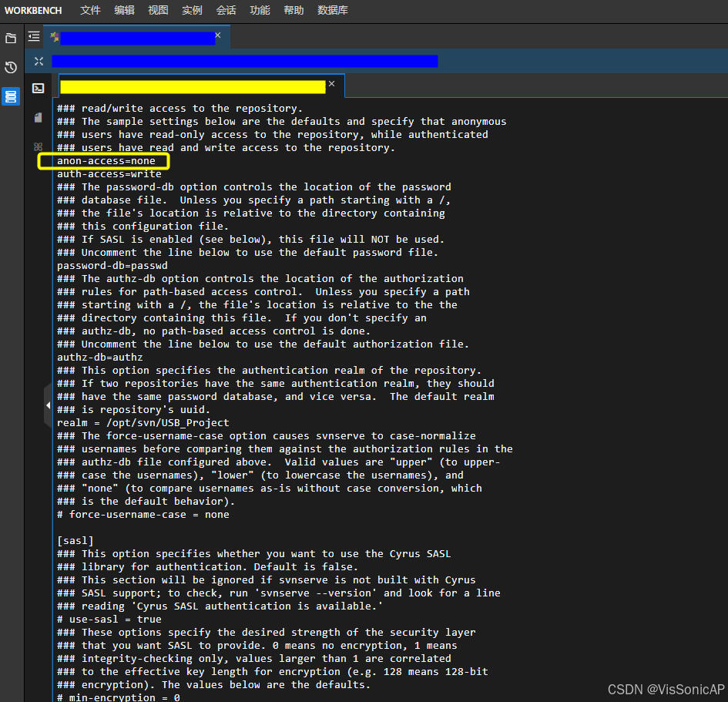
Task: Click line '### Uncomment ... default password file.'
Action: pyautogui.click(x=247, y=253)
